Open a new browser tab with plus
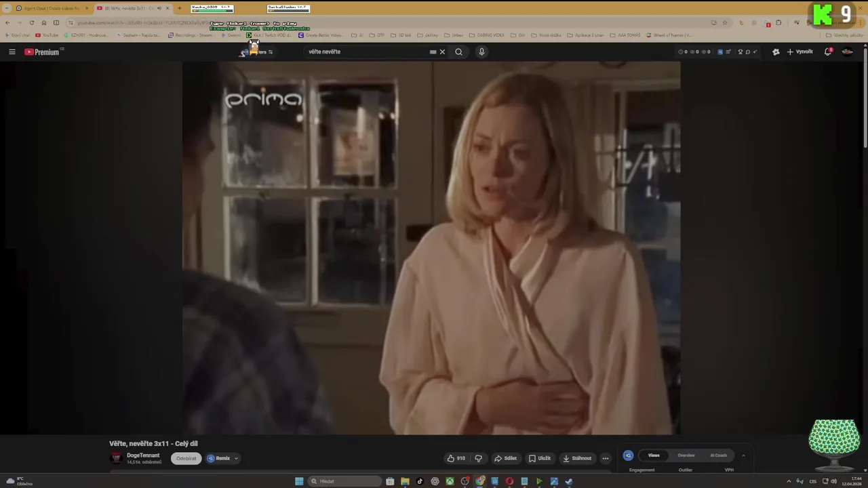868x488 pixels. click(x=179, y=8)
